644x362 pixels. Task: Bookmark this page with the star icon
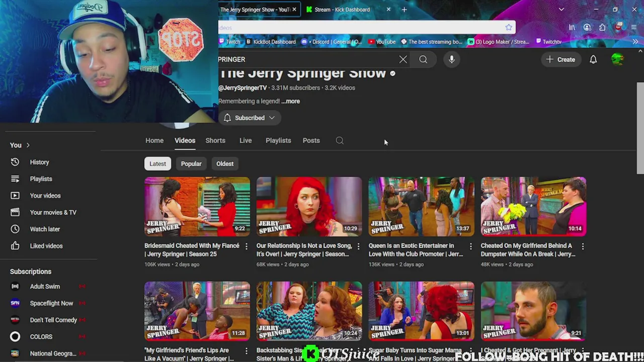[509, 27]
